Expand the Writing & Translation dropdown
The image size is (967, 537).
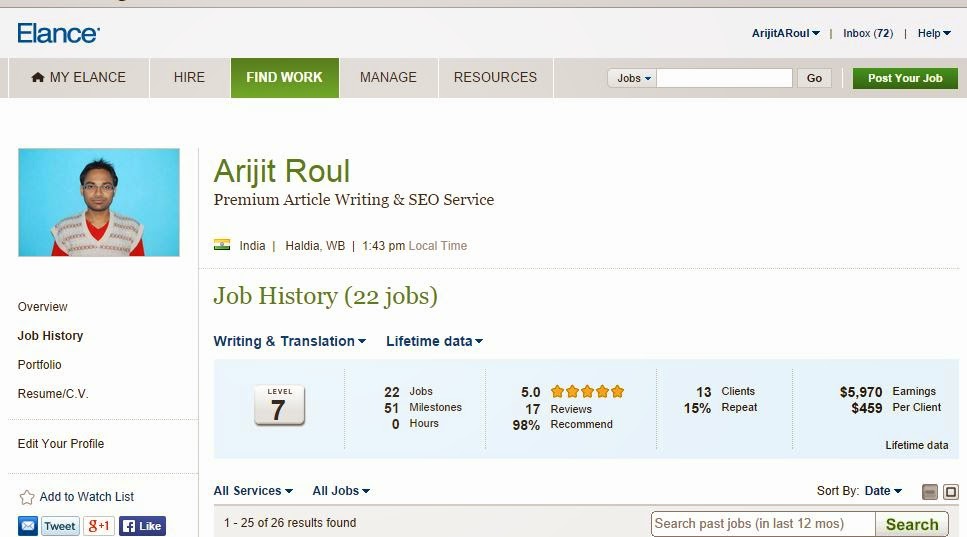coord(290,341)
